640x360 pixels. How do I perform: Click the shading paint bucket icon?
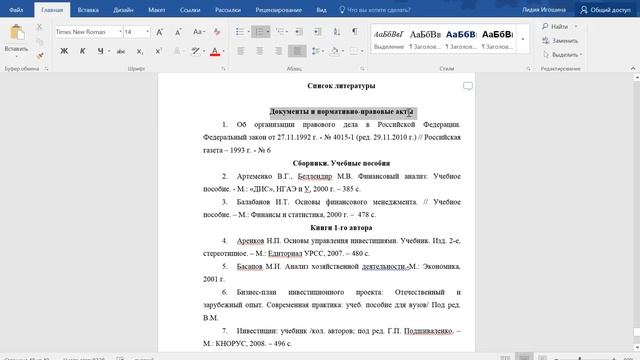pyautogui.click(x=334, y=51)
